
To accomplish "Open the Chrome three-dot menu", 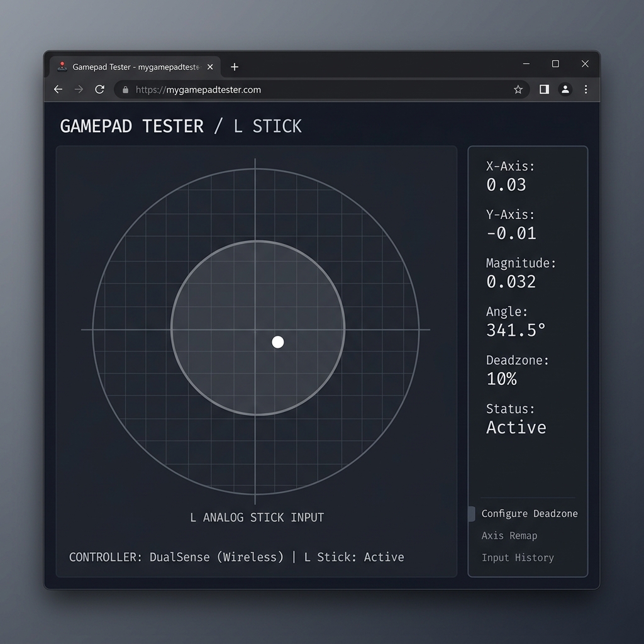I will [x=586, y=89].
